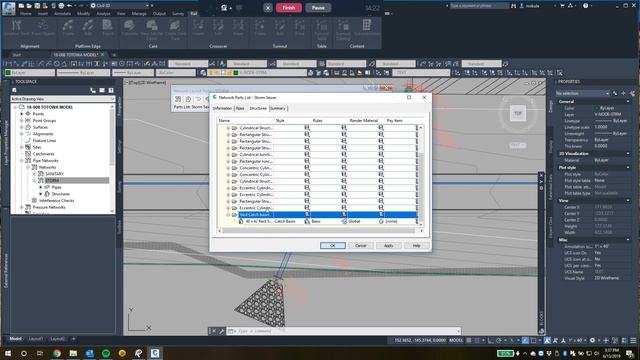Click the Quick Select icon in Properties
Screen dimensions: 640x360
click(632, 93)
